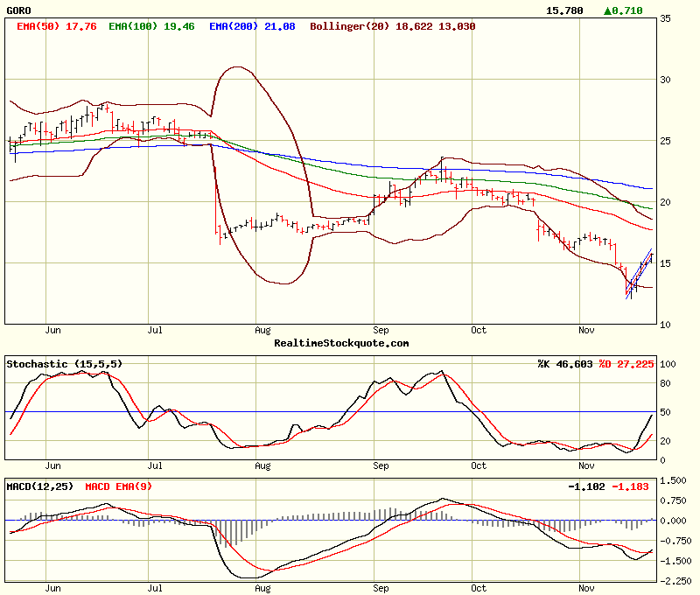The height and width of the screenshot is (595, 700).
Task: Click the EMA(50) 17.76 legend
Action: coord(57,26)
